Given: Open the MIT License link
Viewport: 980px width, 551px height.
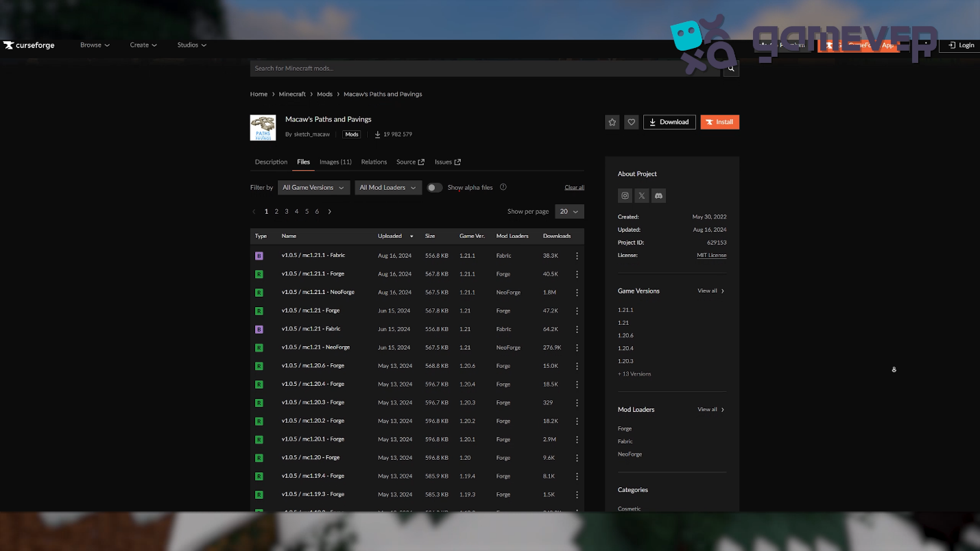Looking at the screenshot, I should pos(711,255).
